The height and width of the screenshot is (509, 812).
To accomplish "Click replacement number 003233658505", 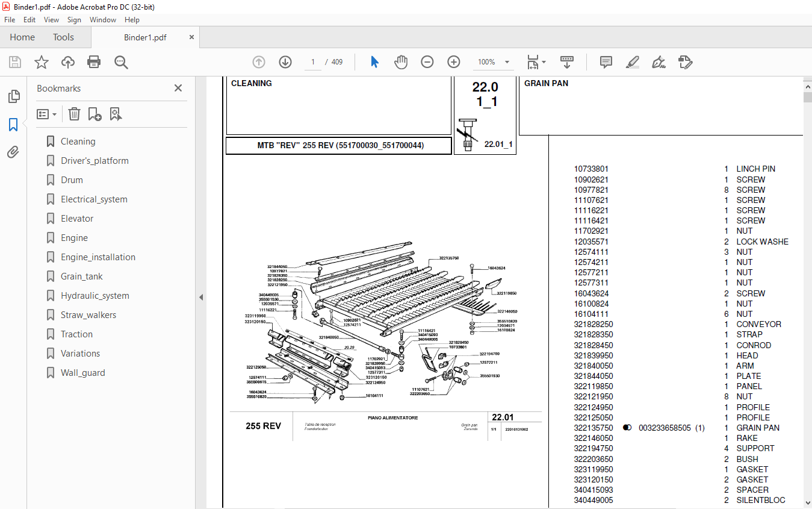I will click(665, 428).
